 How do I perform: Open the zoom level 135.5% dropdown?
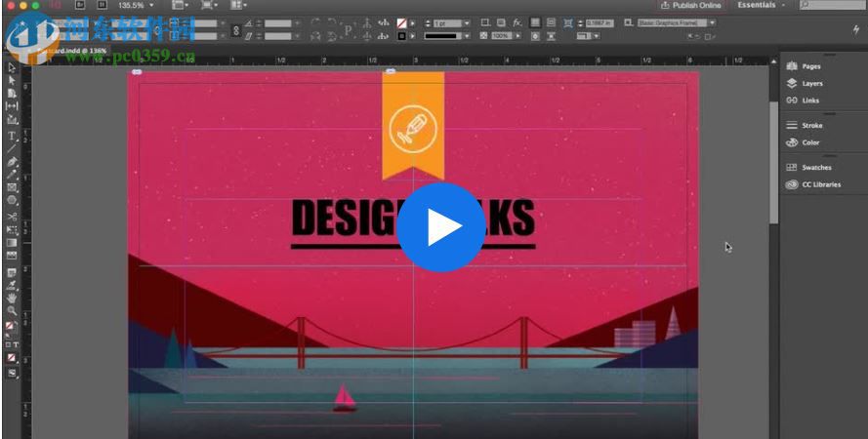pos(137,5)
